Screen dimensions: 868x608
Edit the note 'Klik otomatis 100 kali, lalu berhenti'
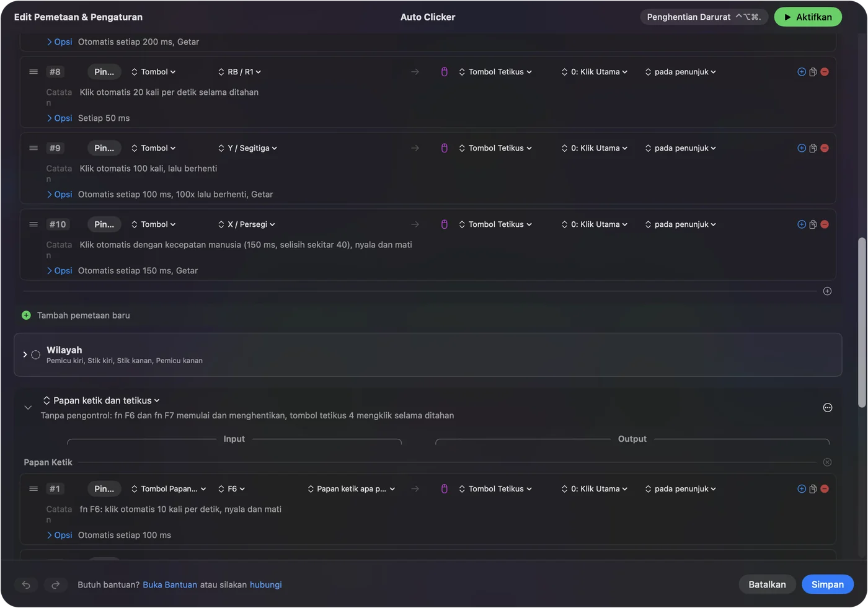tap(148, 169)
